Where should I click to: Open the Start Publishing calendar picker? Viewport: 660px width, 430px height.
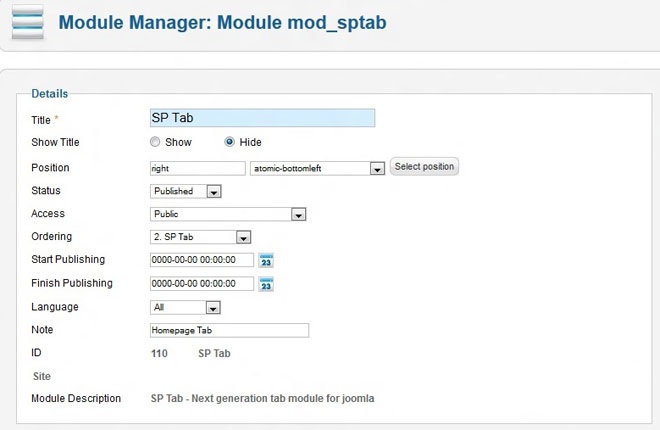point(266,260)
